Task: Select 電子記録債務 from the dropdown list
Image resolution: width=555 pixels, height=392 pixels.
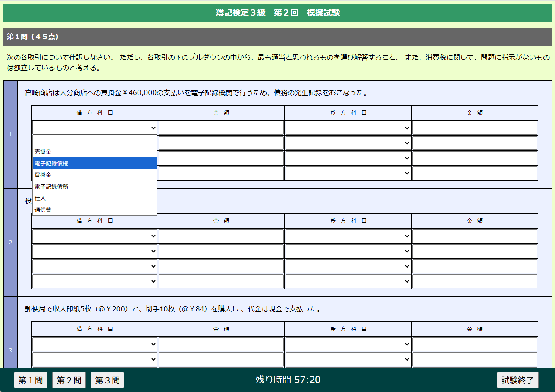Action: pyautogui.click(x=94, y=187)
